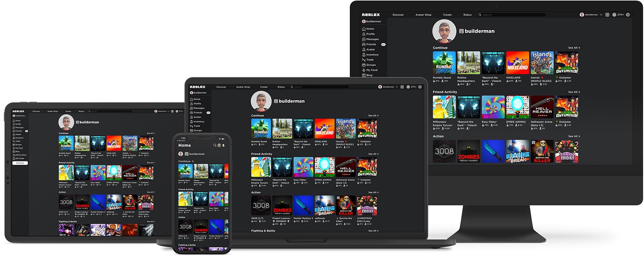Expand Continue section arrow on the phone
The image size is (644, 256).
[192, 161]
